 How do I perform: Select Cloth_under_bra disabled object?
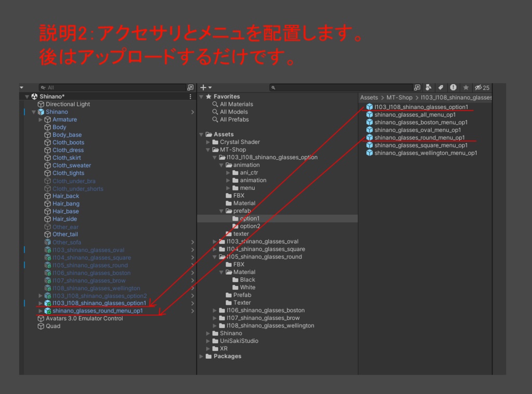(x=70, y=181)
